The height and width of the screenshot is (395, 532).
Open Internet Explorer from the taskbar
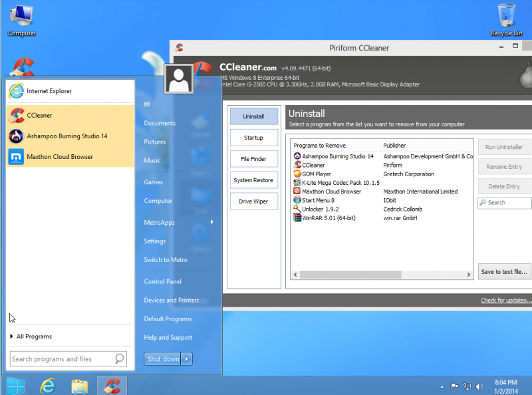(x=47, y=386)
